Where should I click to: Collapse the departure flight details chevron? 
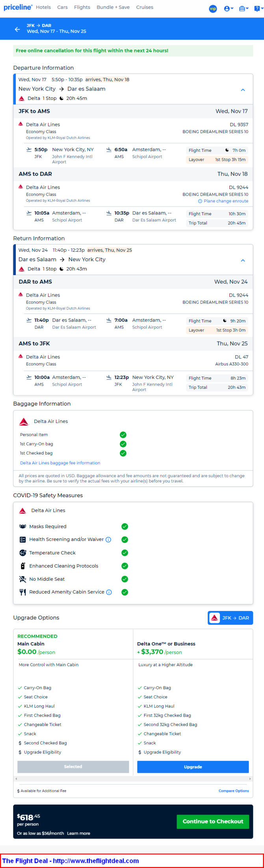pos(243,90)
